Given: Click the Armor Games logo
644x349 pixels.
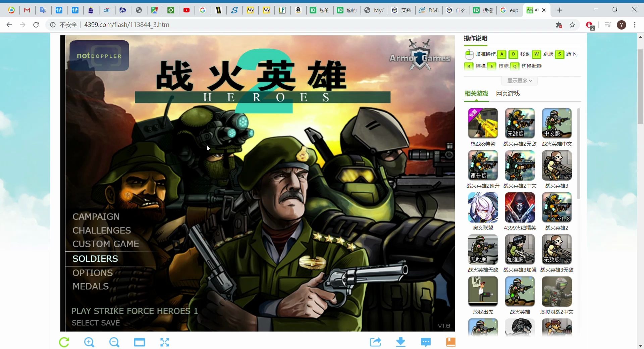Looking at the screenshot, I should (x=420, y=55).
